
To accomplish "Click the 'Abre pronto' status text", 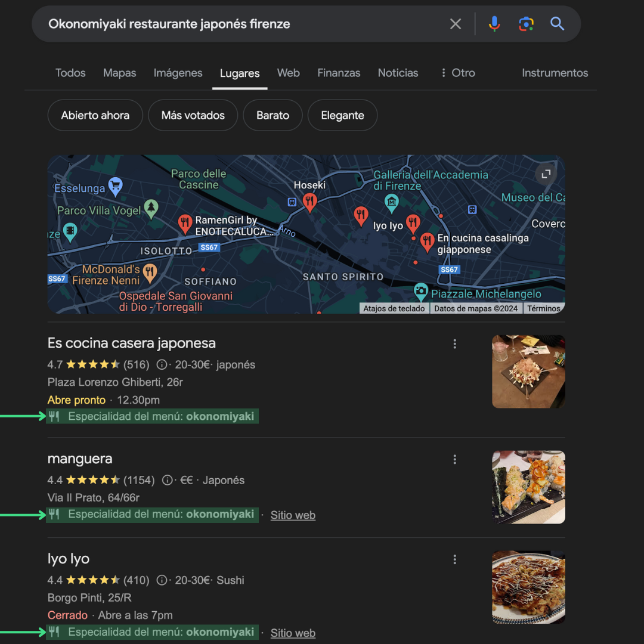I will coord(76,400).
